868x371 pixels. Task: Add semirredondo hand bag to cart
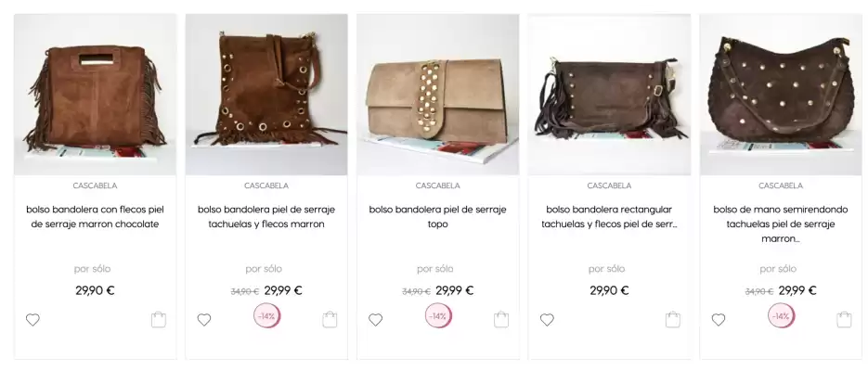tap(844, 320)
